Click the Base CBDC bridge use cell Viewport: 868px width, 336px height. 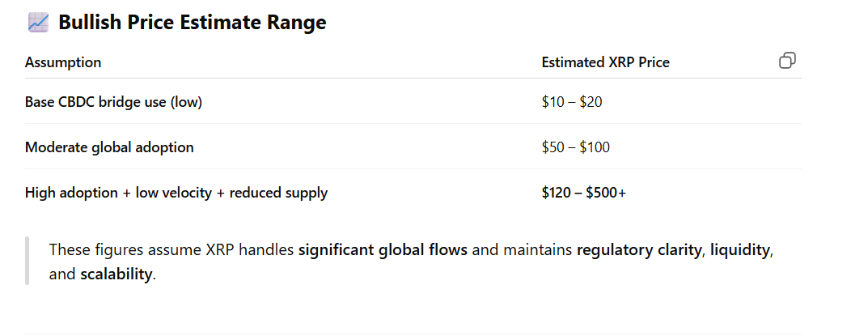(113, 102)
